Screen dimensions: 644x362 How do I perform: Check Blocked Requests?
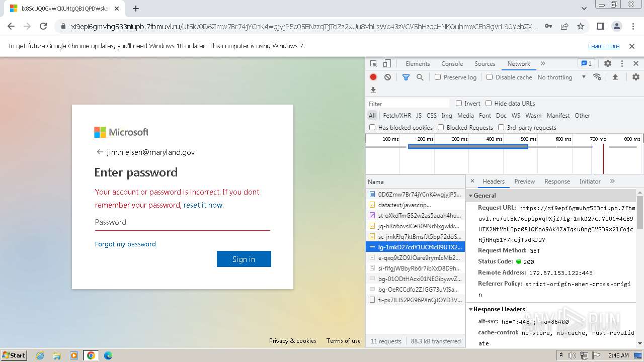[441, 127]
